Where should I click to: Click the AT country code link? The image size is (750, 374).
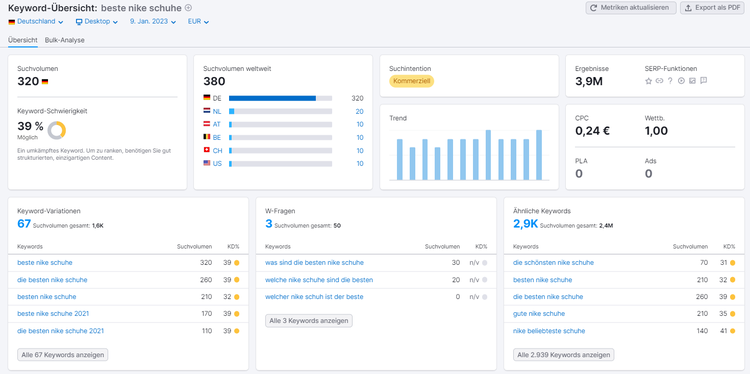click(217, 124)
